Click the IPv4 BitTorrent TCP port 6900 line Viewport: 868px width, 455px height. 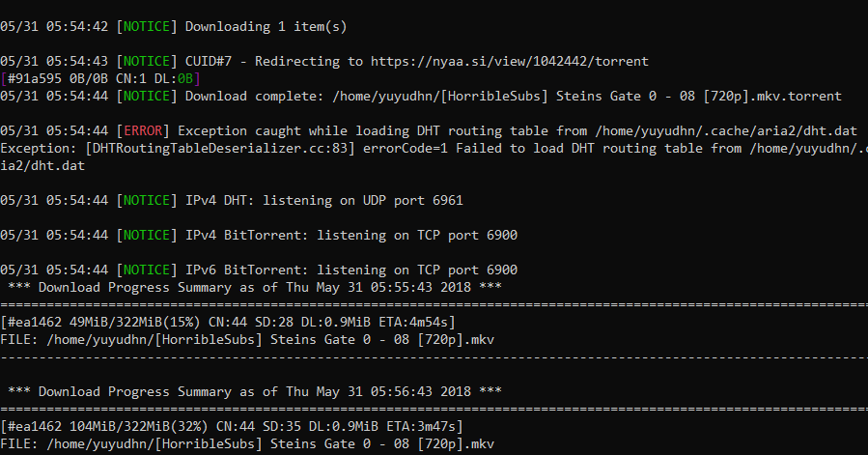click(259, 235)
